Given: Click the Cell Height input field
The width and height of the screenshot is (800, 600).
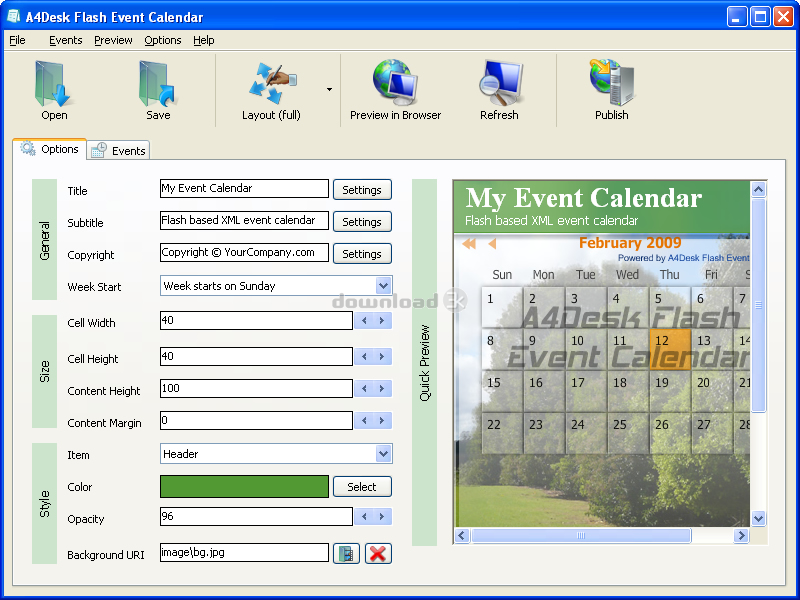Looking at the screenshot, I should tap(256, 356).
